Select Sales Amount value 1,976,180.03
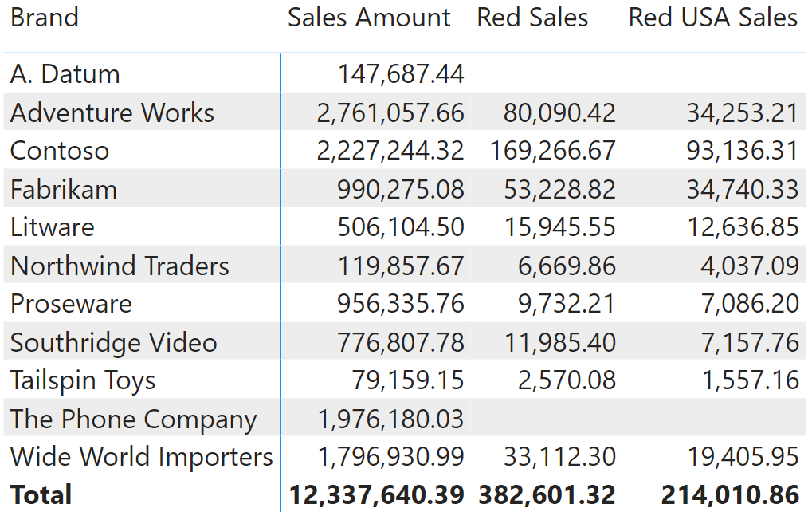 click(x=390, y=419)
